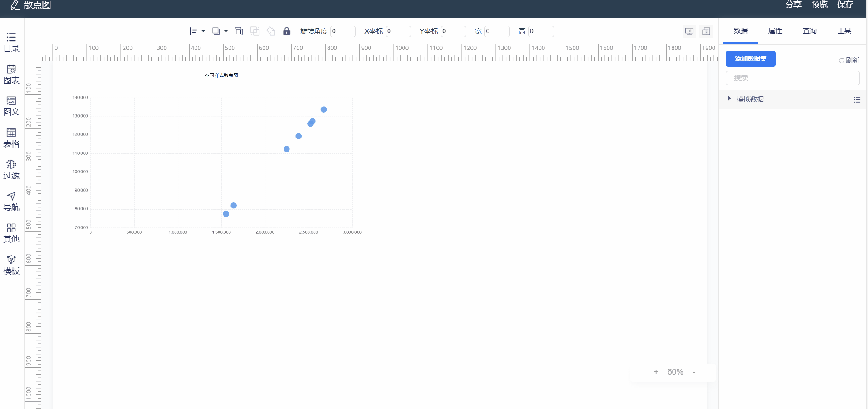Viewport: 868px width, 409px height.
Task: Click the 刷新 refresh link
Action: coord(849,60)
